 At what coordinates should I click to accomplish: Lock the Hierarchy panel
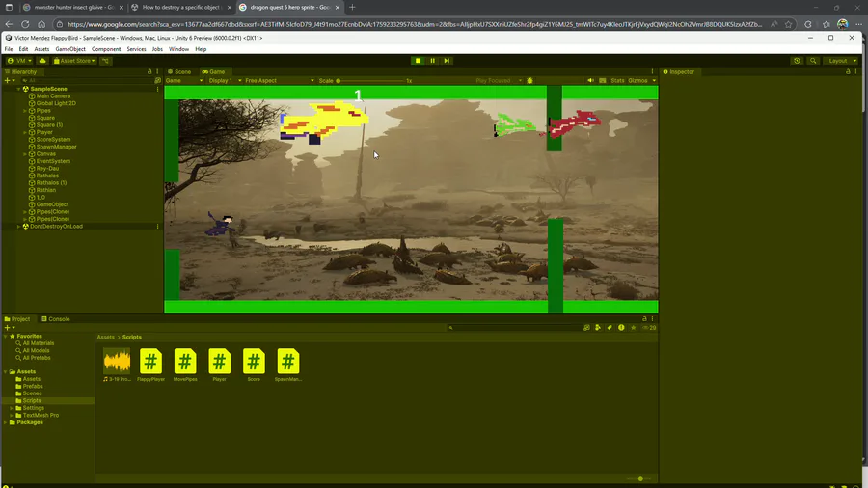click(149, 71)
